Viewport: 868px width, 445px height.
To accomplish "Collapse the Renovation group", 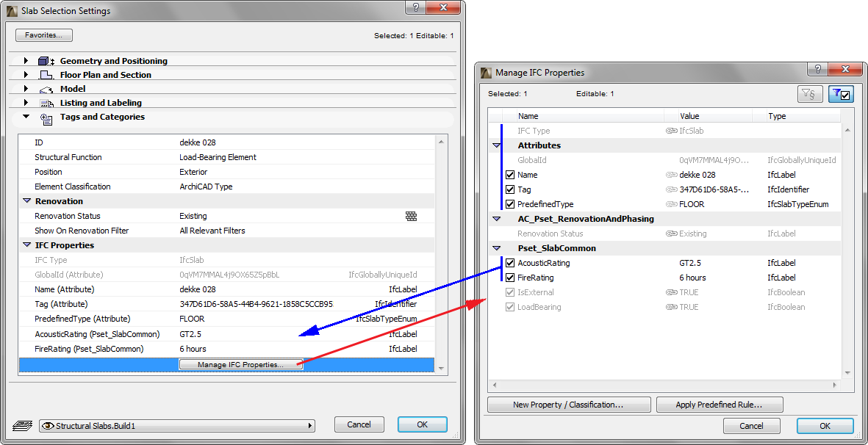I will 26,201.
